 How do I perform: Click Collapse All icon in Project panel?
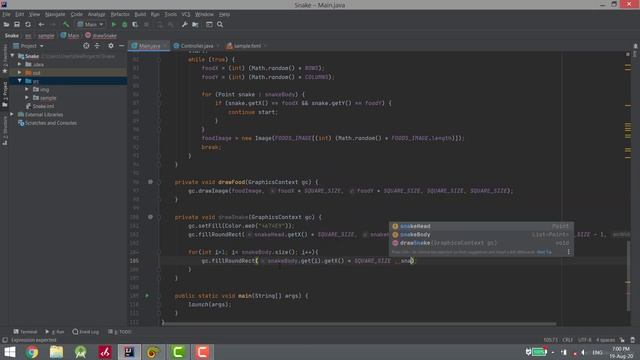97,46
